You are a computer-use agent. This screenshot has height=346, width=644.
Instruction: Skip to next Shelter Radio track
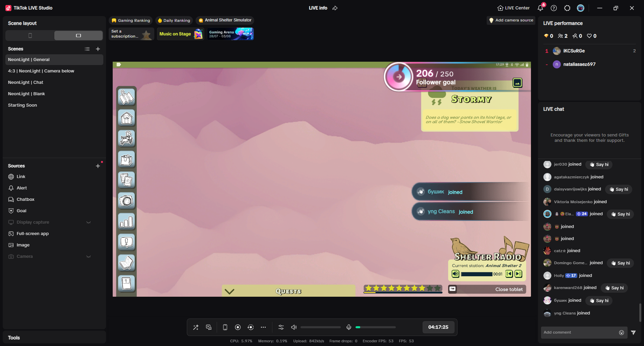(519, 274)
